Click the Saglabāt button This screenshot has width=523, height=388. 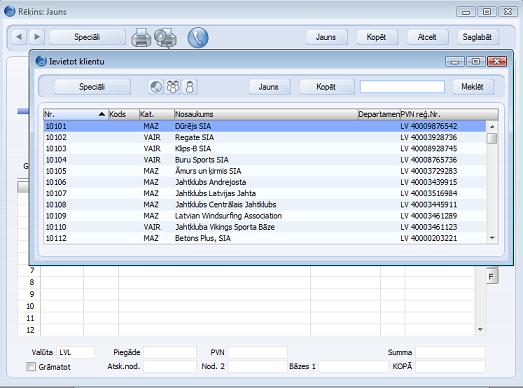(477, 37)
